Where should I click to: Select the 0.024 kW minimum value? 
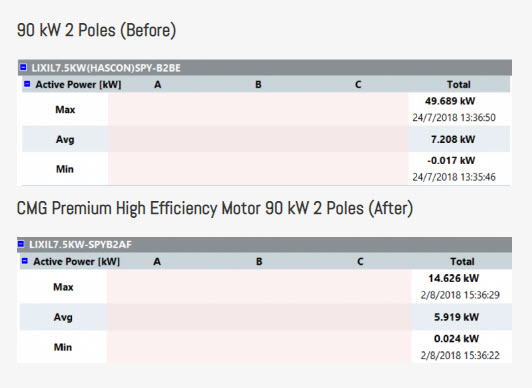[x=456, y=338]
